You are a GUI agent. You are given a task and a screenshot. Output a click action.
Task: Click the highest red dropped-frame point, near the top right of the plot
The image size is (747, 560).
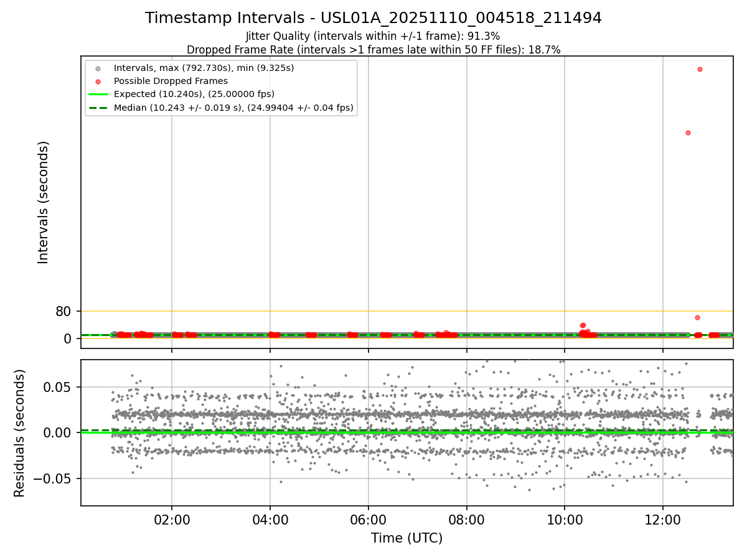(x=700, y=69)
